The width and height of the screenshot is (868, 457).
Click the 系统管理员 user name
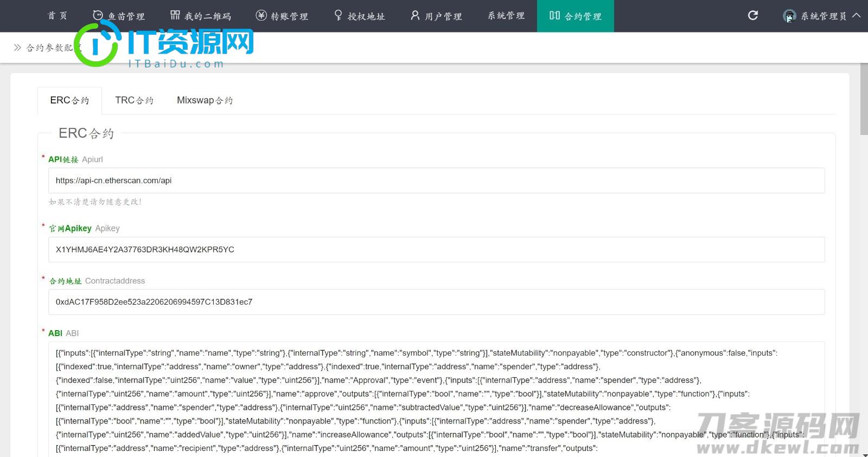pyautogui.click(x=824, y=16)
